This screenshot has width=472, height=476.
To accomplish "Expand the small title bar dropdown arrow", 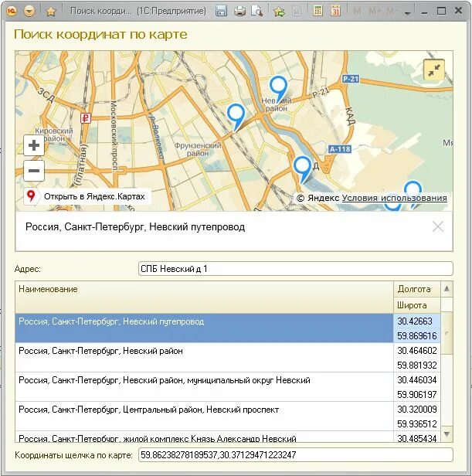I will (408, 13).
